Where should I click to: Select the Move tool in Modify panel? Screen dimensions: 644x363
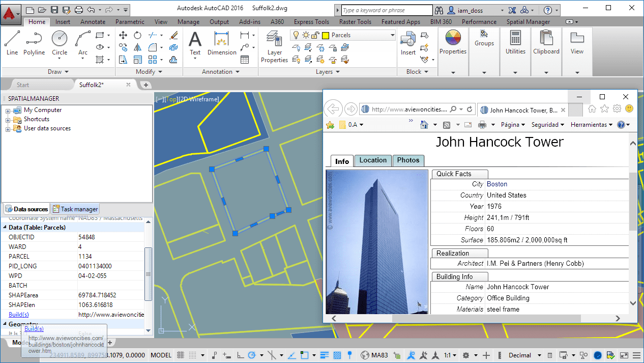(x=123, y=35)
